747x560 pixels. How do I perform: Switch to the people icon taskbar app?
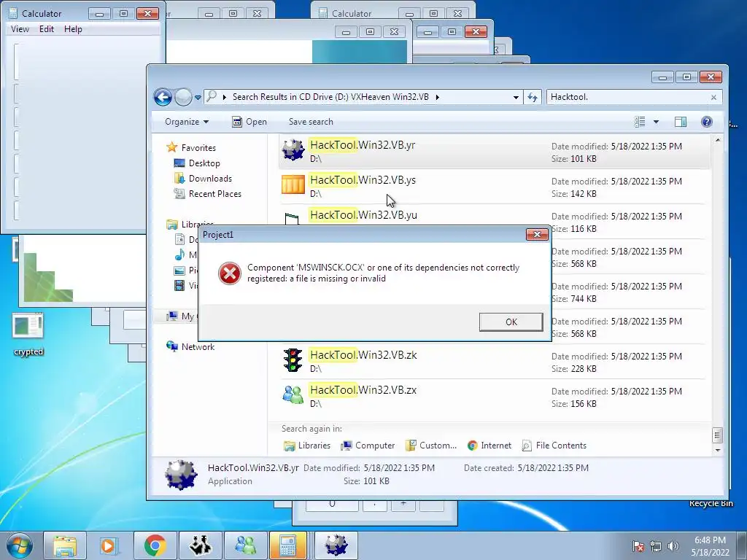coord(245,545)
